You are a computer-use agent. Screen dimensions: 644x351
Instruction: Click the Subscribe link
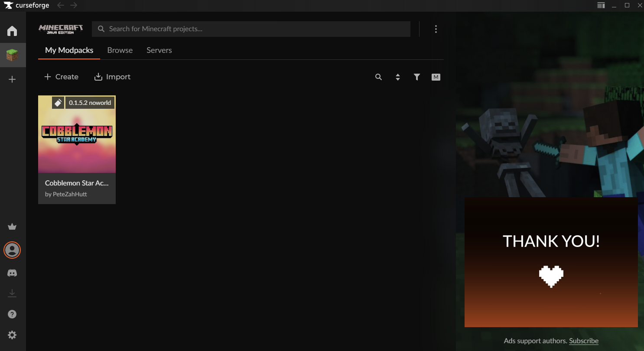click(583, 341)
